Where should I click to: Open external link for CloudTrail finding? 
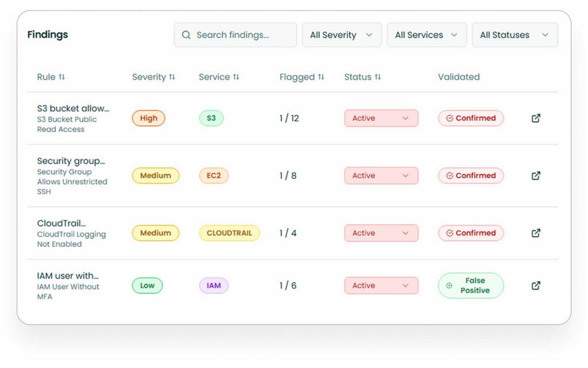[x=535, y=233]
